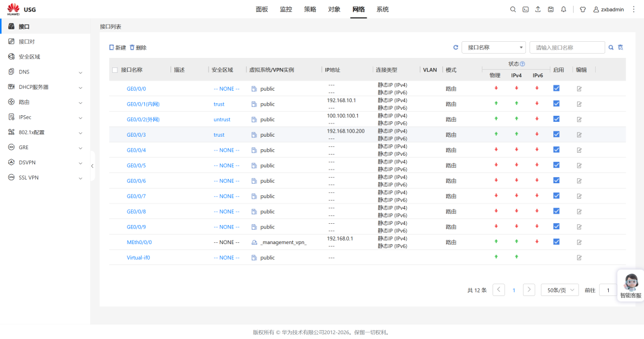The width and height of the screenshot is (644, 339).
Task: Toggle enable checkbox for GE0/0/6
Action: pos(556,180)
